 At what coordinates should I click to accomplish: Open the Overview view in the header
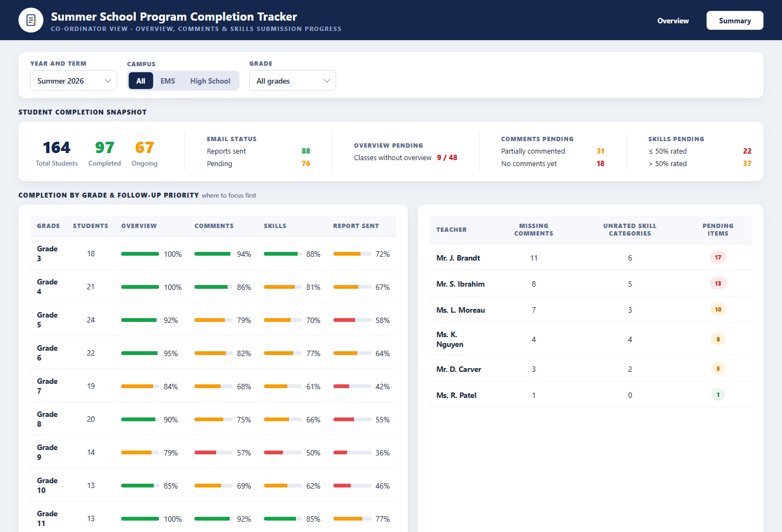coord(673,21)
